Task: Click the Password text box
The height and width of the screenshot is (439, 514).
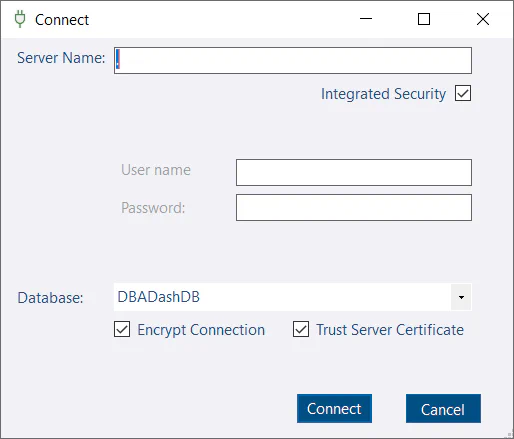Action: pyautogui.click(x=354, y=207)
